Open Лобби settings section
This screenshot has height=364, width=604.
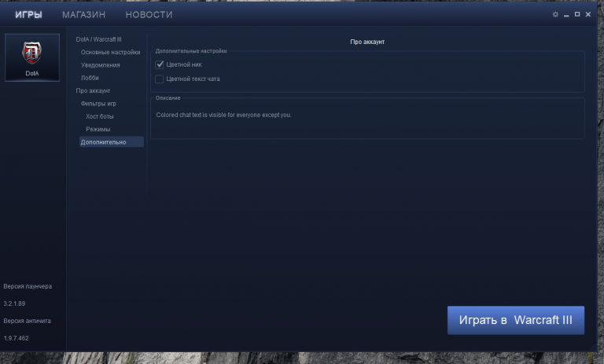click(x=90, y=78)
